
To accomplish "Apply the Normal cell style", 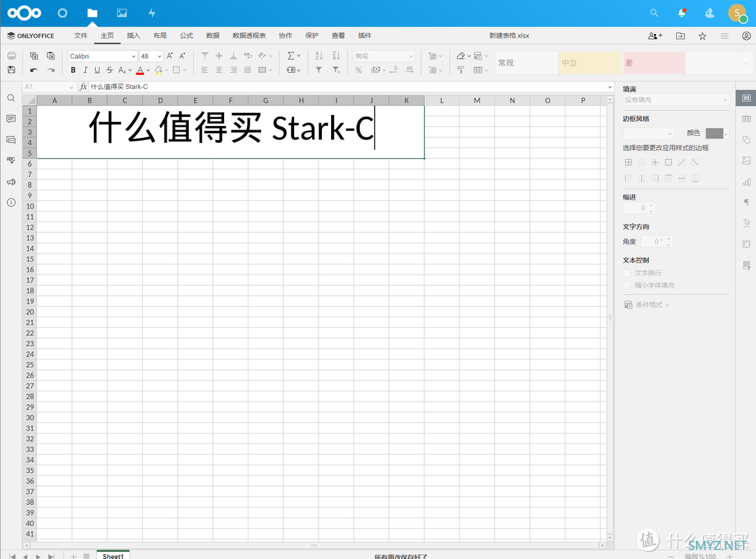I will point(526,63).
